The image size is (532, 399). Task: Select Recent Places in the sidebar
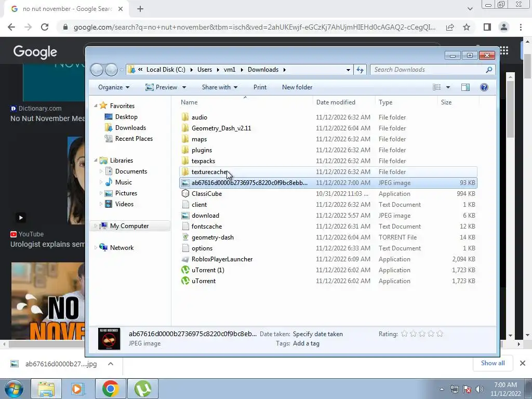pos(134,138)
